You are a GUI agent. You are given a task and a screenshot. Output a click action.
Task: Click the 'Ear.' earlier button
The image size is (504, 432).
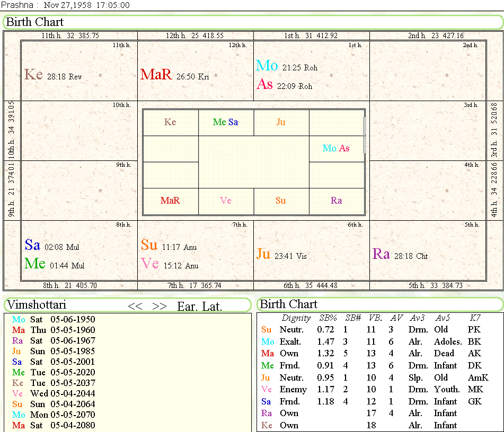[x=186, y=307]
